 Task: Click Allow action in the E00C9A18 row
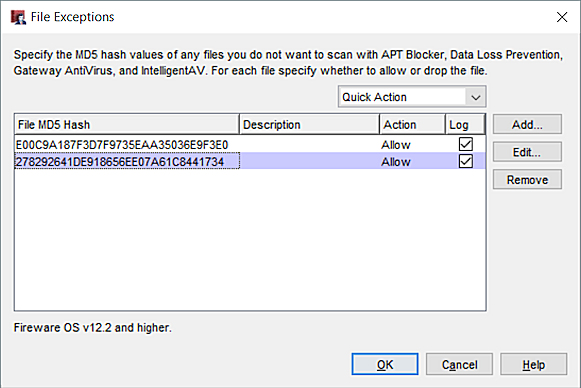(x=396, y=145)
